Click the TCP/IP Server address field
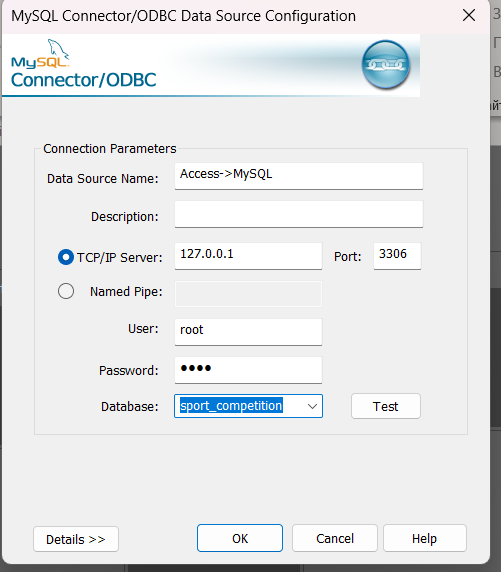Image resolution: width=501 pixels, height=572 pixels. 248,256
